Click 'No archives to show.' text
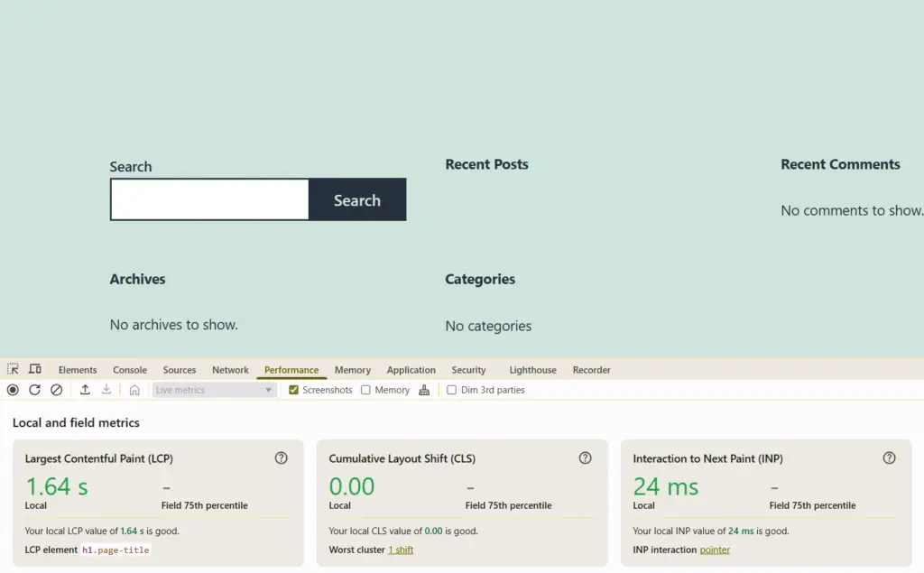The width and height of the screenshot is (924, 573). [x=174, y=324]
